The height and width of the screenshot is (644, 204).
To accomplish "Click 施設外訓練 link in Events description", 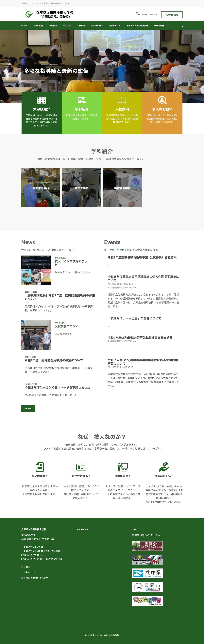I will (123, 249).
